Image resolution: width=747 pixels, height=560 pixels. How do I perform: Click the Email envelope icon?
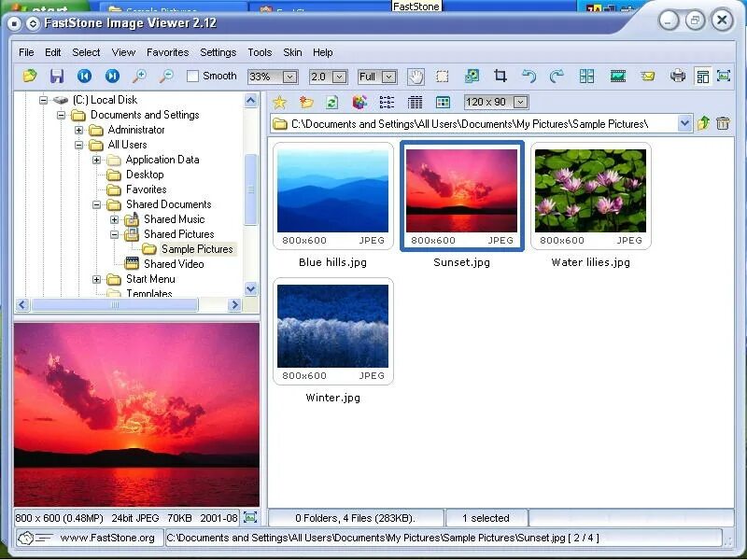click(648, 76)
